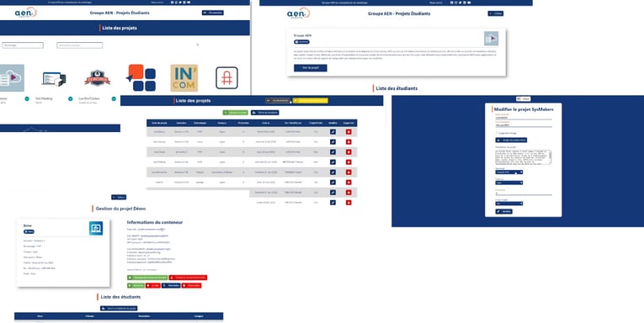Click the Voir le projet button
Screen dimensions: 644x323
(311, 68)
